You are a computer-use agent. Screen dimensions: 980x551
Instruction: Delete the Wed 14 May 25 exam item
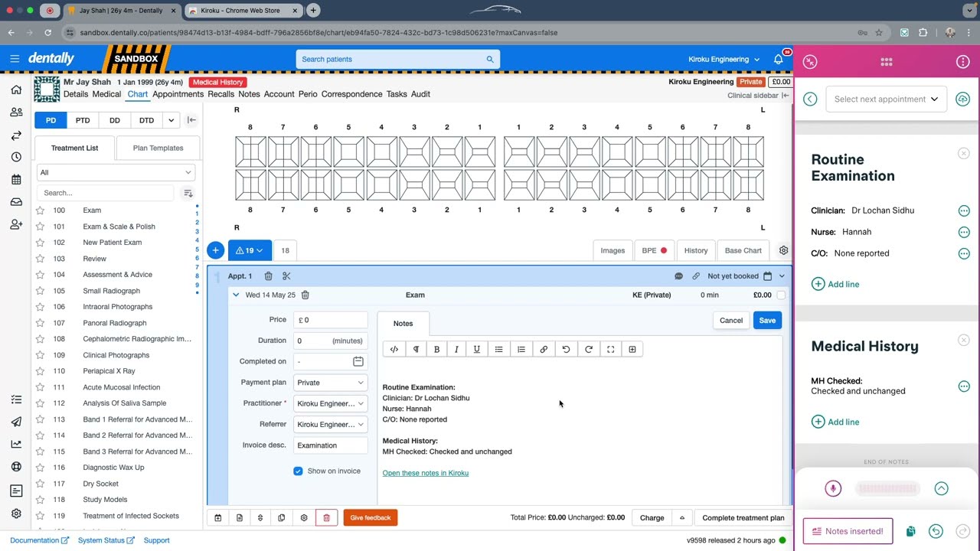pos(305,295)
